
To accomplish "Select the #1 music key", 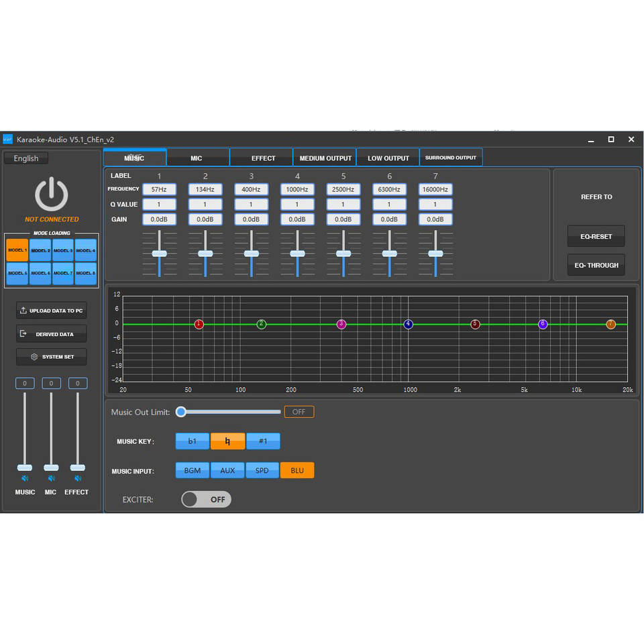I will coord(263,441).
